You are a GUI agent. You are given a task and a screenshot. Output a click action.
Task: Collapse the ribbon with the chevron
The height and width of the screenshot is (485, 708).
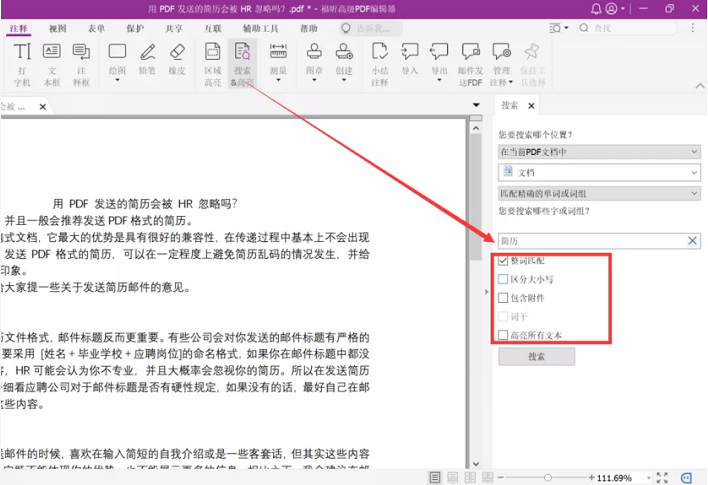coord(699,85)
